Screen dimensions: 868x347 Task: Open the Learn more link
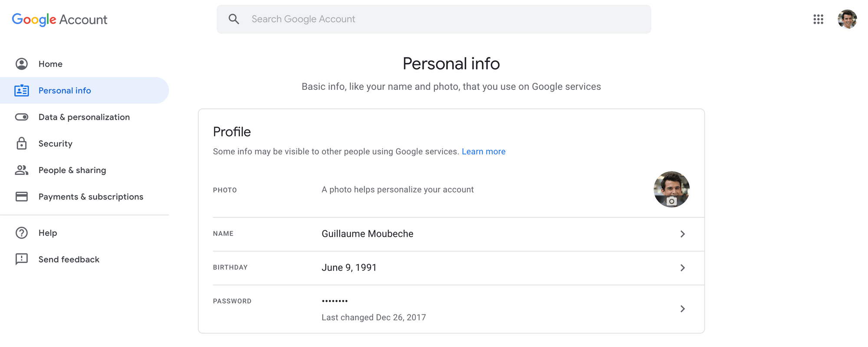click(x=483, y=151)
